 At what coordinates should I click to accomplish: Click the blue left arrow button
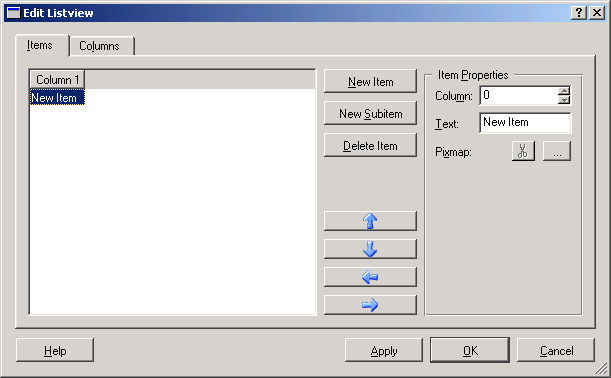(x=370, y=277)
